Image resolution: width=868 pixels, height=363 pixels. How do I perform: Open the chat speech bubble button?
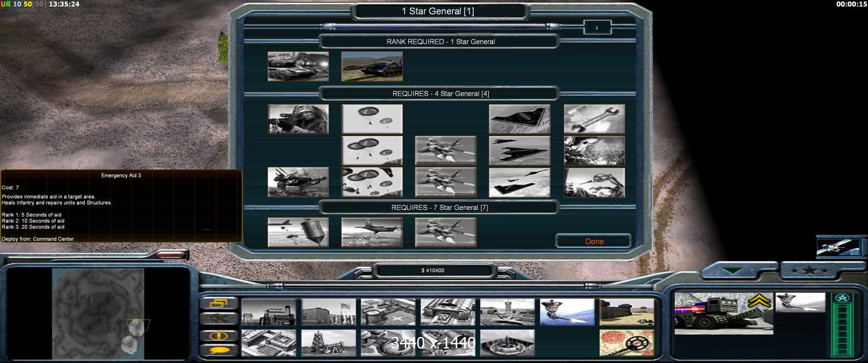(218, 350)
